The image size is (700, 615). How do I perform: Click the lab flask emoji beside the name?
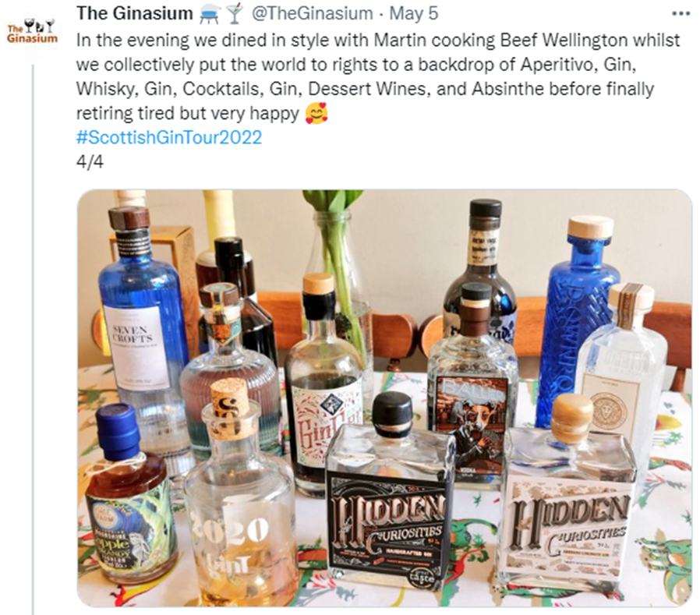[209, 14]
